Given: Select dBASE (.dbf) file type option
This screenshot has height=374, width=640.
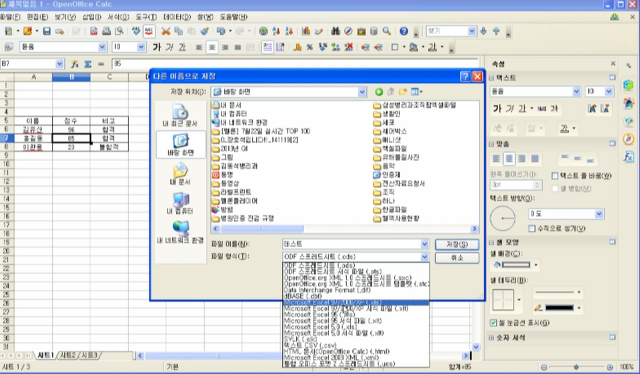Looking at the screenshot, I should pos(356,296).
